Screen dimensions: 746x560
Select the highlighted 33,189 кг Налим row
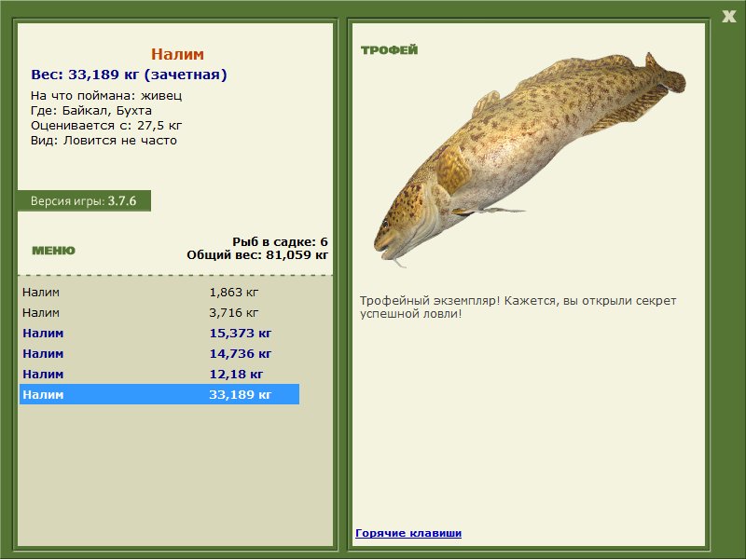(x=159, y=394)
